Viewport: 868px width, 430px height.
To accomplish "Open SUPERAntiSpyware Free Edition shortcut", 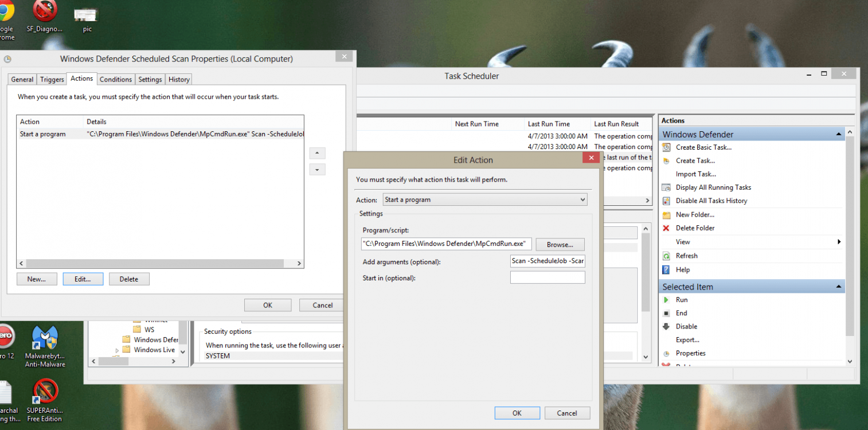I will coord(45,400).
